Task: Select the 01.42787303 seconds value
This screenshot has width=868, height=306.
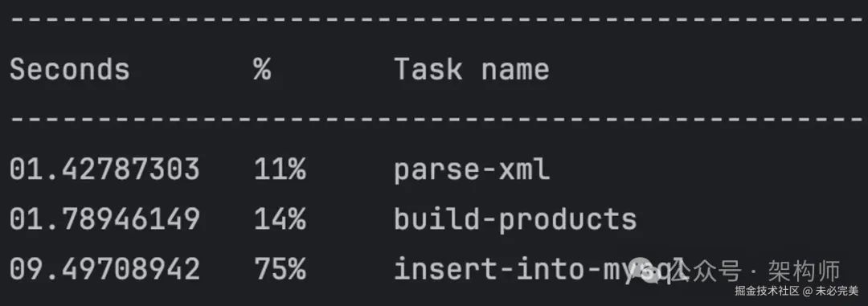Action: (104, 169)
